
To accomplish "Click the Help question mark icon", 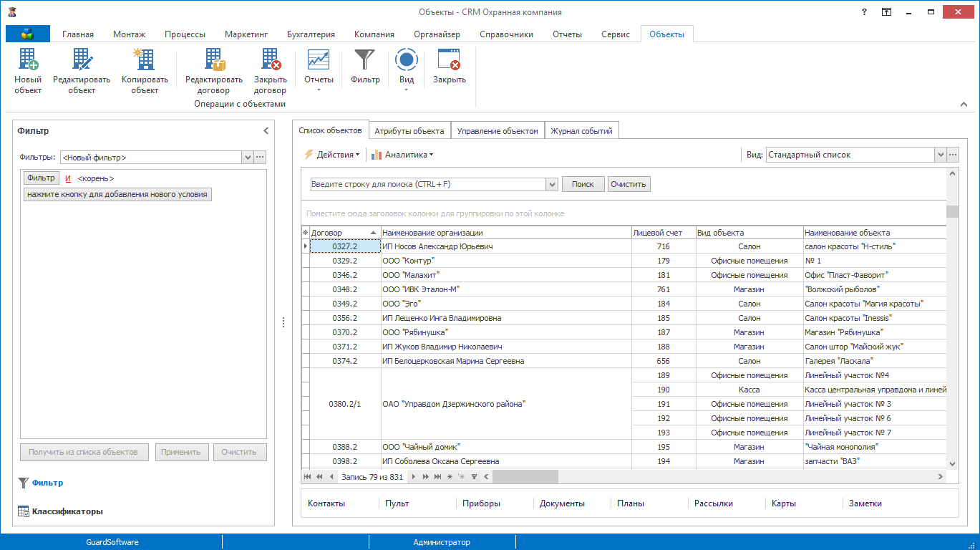I will pyautogui.click(x=865, y=12).
